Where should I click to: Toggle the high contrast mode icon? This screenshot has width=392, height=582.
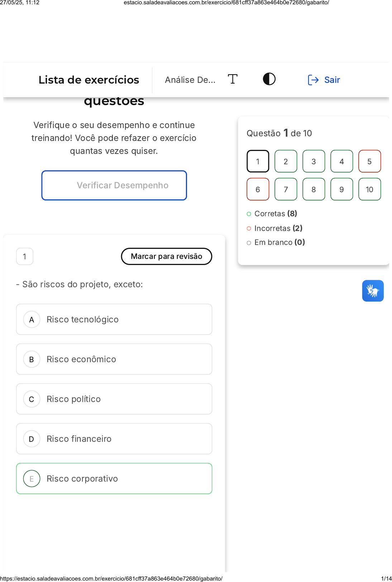click(269, 79)
